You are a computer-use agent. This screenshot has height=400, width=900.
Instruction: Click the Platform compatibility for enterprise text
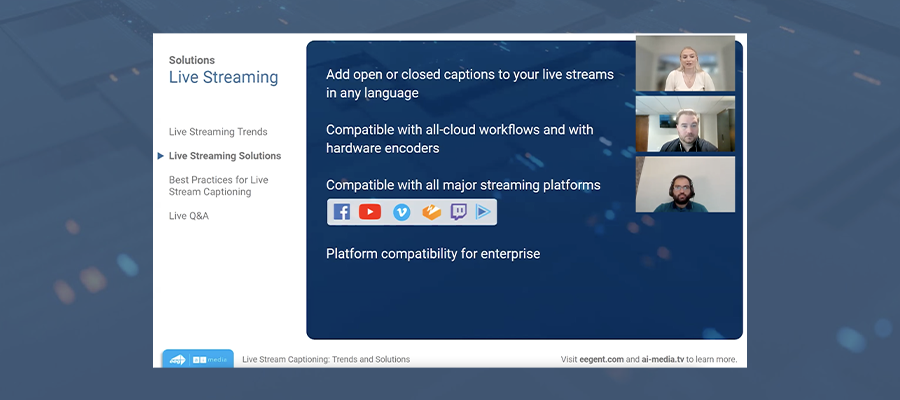pos(433,254)
